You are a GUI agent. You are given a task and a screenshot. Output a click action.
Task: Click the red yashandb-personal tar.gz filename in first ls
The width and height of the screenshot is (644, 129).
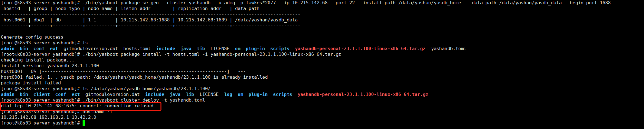pyautogui.click(x=360, y=49)
